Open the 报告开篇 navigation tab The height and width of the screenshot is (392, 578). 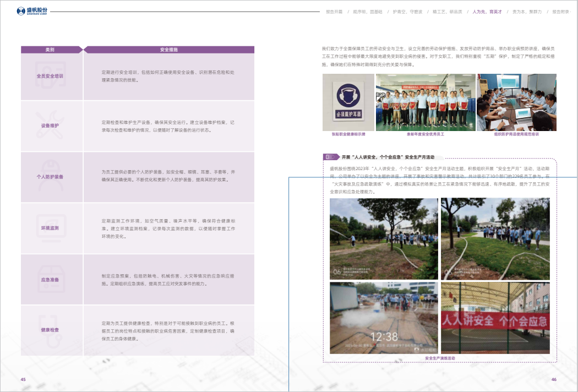tap(334, 11)
